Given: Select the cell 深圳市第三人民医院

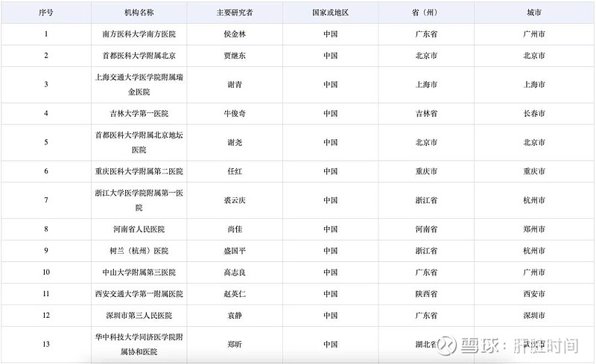Looking at the screenshot, I should coord(139,316).
